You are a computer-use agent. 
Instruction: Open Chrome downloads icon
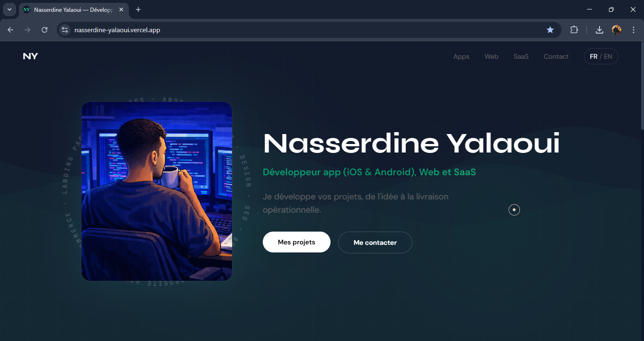[x=599, y=30]
